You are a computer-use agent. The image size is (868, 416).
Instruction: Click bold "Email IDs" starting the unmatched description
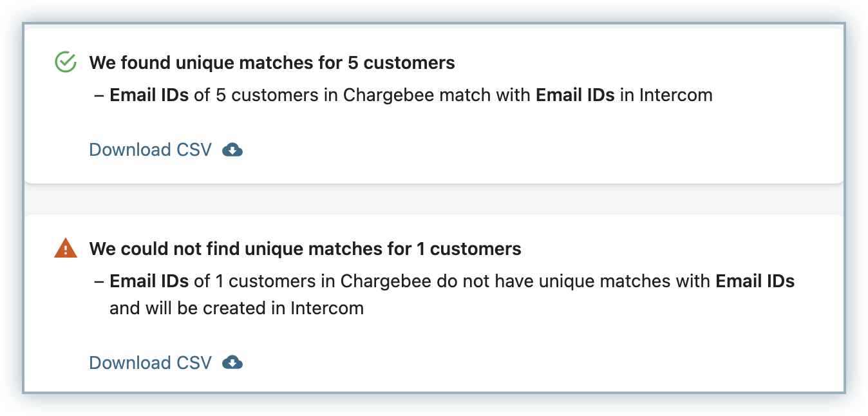pos(149,281)
